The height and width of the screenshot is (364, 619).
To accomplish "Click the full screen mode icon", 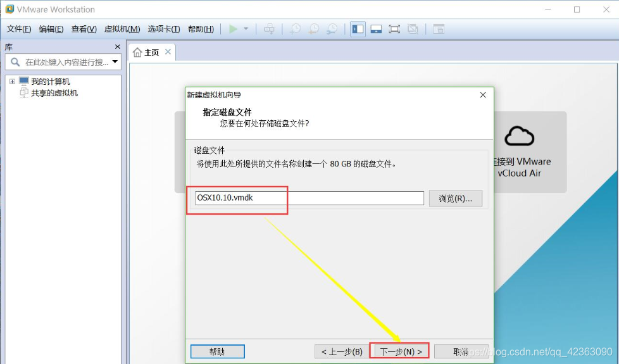I will pos(394,29).
